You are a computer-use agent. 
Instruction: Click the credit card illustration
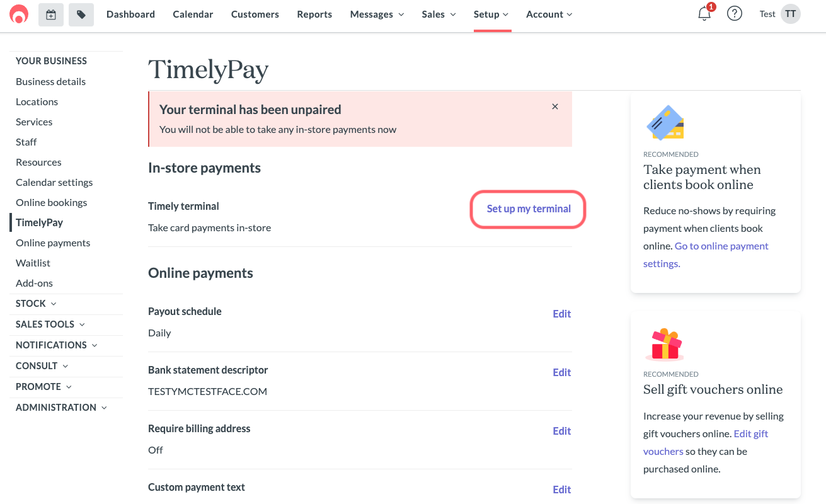[x=665, y=123]
